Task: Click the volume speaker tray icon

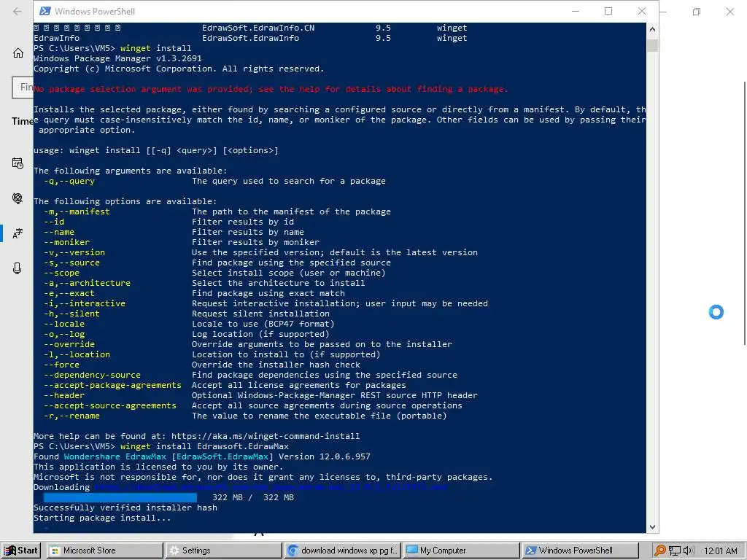Action: (688, 551)
